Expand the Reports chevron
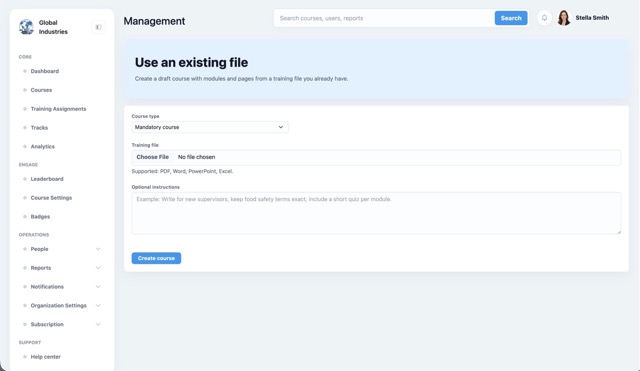This screenshot has width=640, height=371. 98,268
